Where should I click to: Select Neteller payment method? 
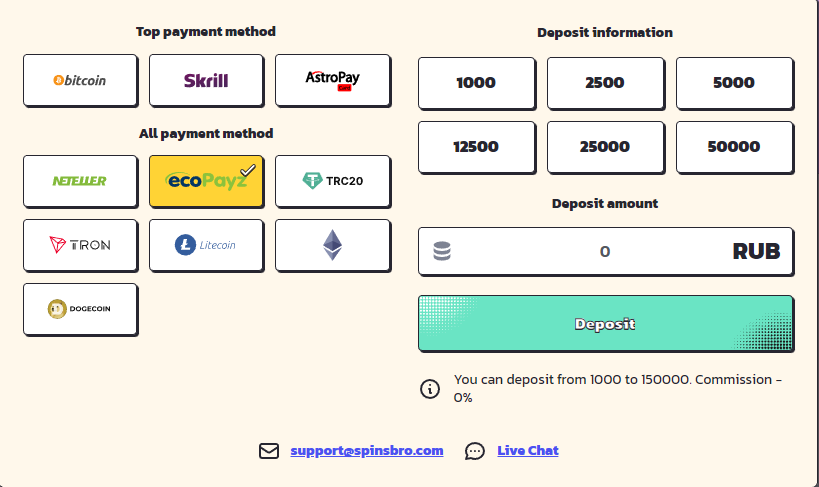point(80,181)
